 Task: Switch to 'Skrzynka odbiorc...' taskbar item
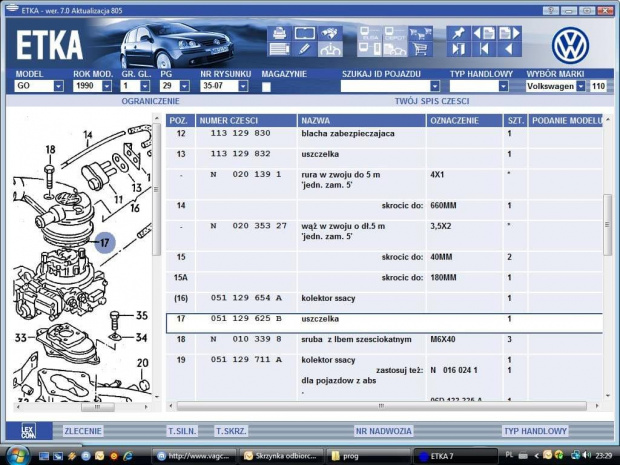click(282, 456)
